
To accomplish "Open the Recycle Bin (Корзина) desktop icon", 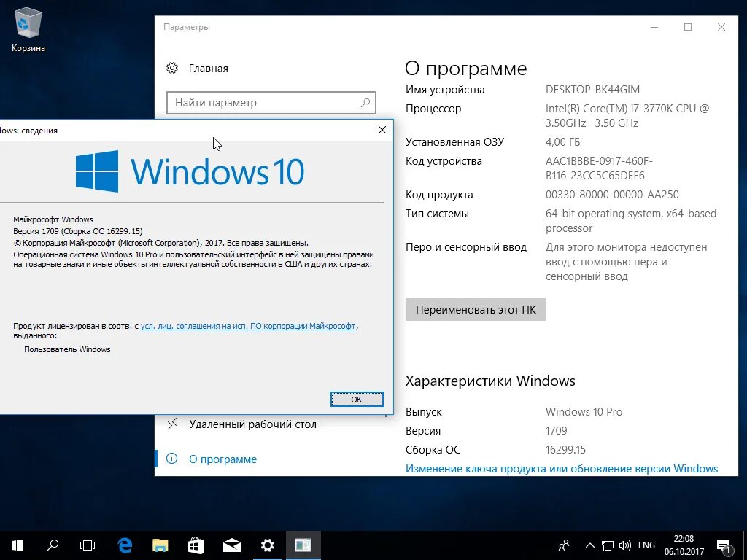I will pos(28,31).
